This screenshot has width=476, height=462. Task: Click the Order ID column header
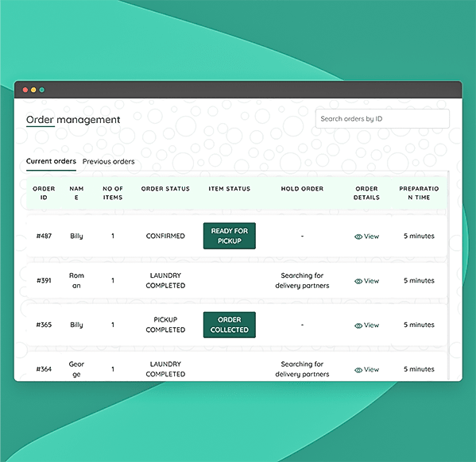click(x=44, y=193)
